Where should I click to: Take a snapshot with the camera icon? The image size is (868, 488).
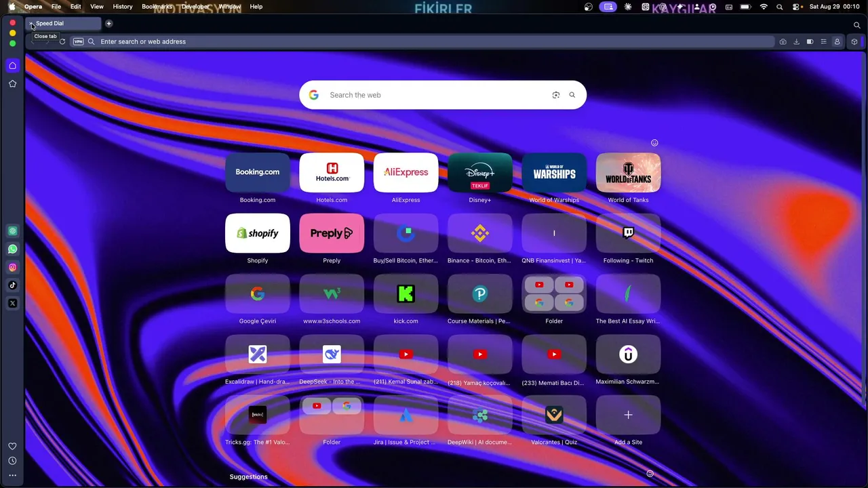(x=783, y=41)
